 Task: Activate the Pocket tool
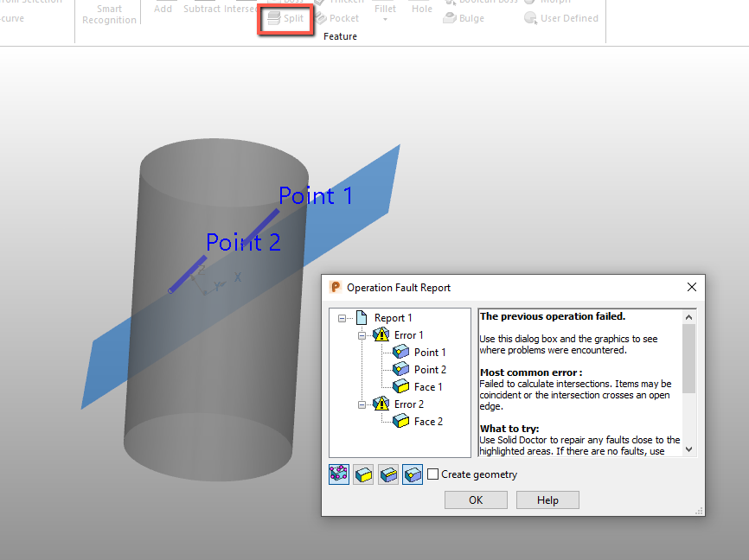coord(337,17)
